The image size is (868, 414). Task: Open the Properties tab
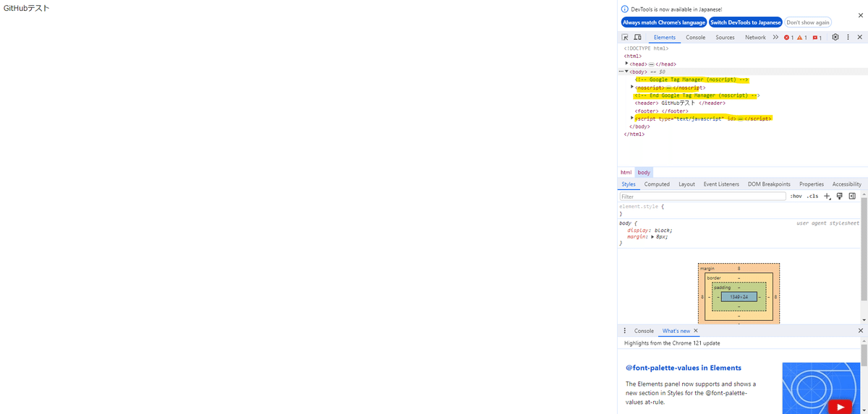tap(812, 184)
